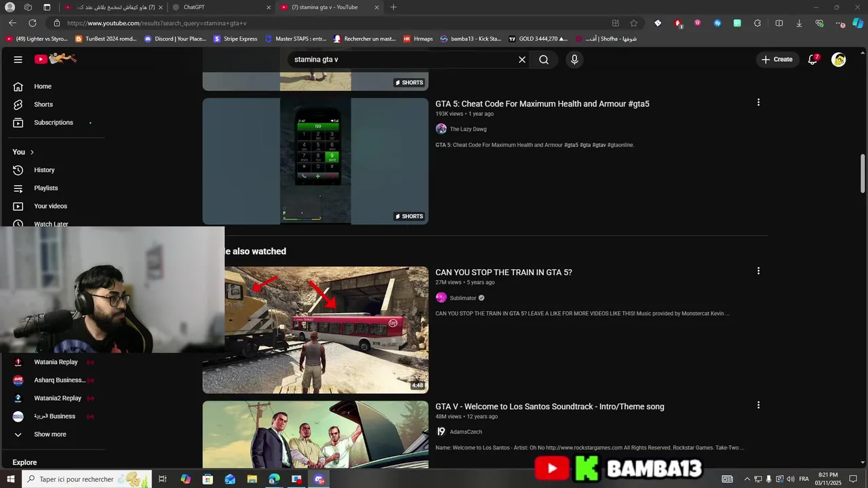
Task: Open Shorts in the sidebar
Action: pos(43,104)
